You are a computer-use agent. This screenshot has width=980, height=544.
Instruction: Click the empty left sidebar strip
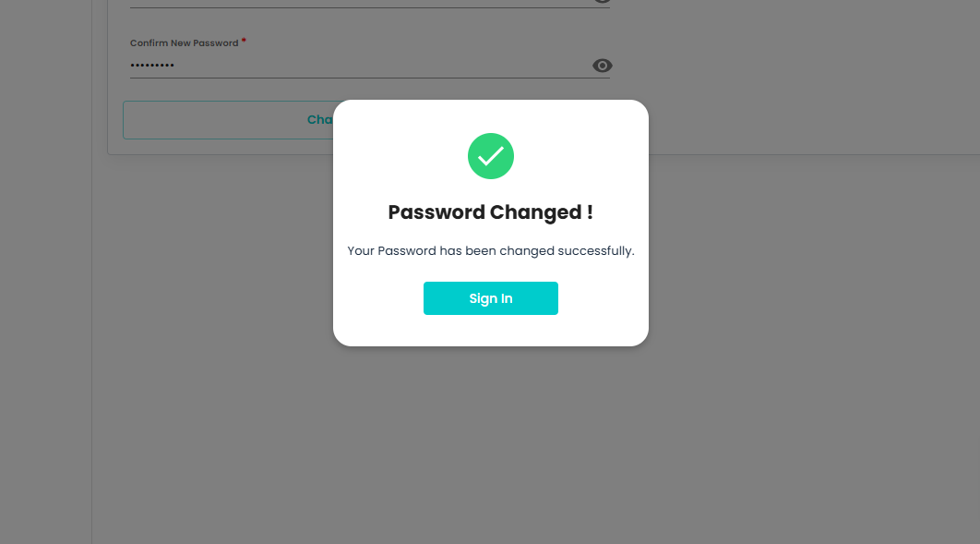click(45, 277)
